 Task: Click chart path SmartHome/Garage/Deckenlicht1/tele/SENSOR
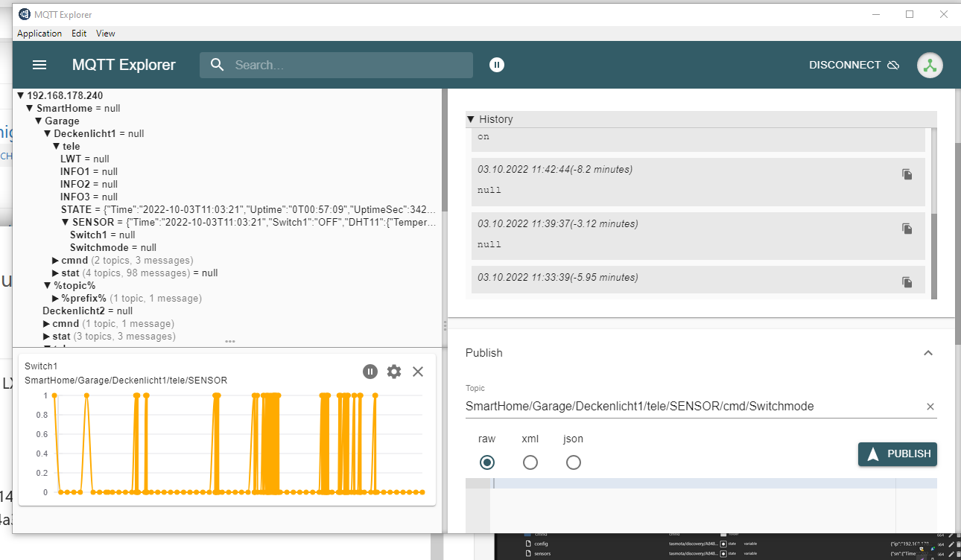pos(126,381)
